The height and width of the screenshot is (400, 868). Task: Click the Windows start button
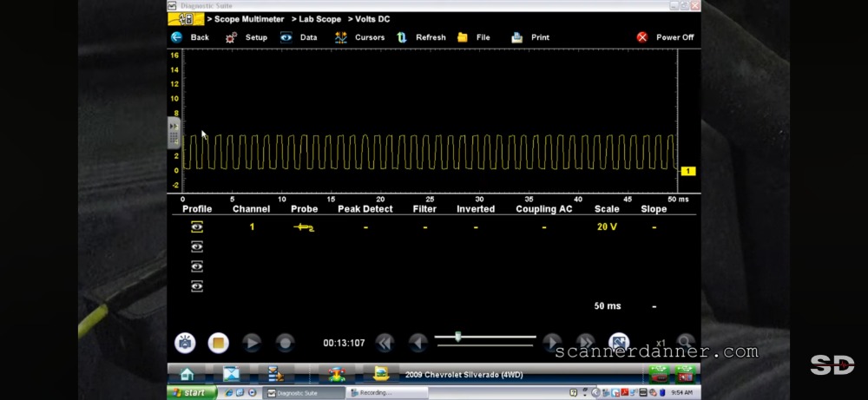[x=188, y=393]
